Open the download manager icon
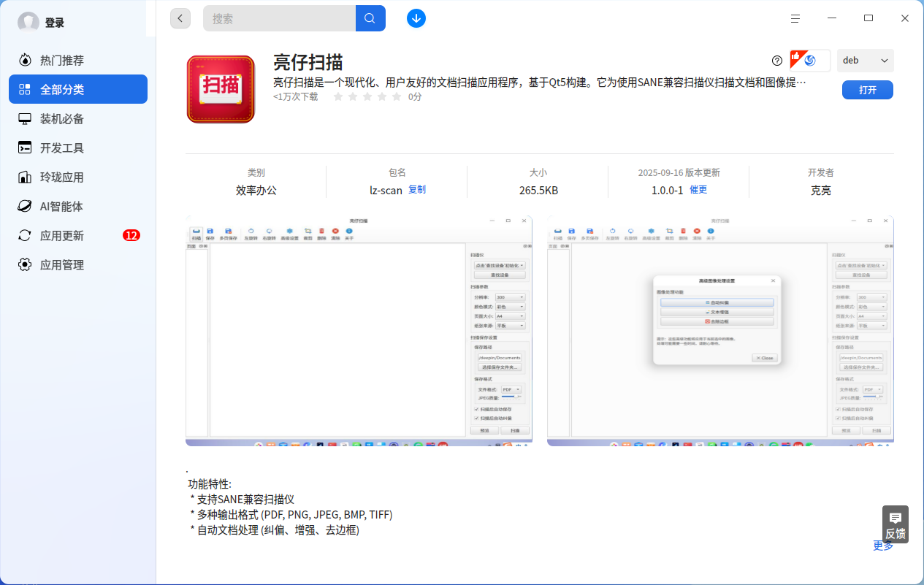 tap(416, 18)
